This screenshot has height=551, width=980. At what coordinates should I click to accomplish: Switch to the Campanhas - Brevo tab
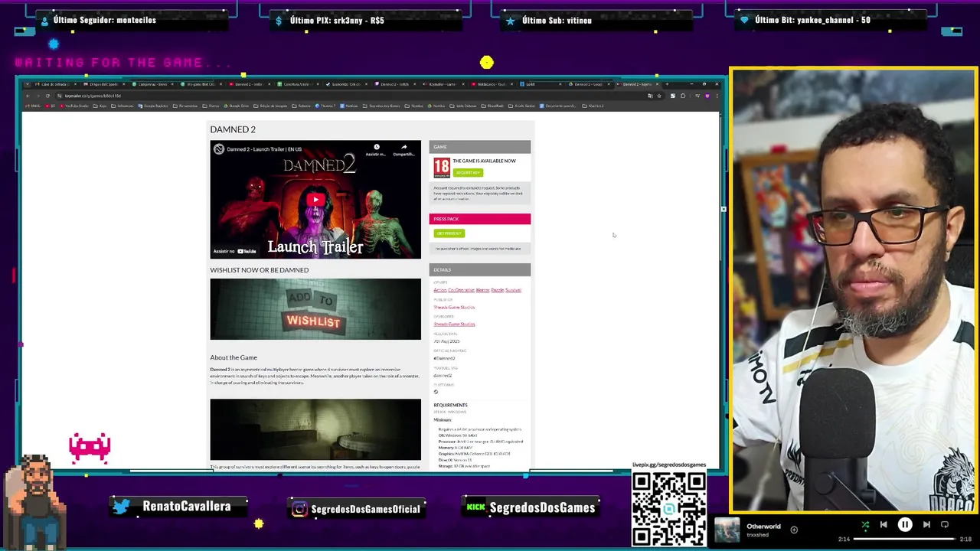click(x=152, y=84)
